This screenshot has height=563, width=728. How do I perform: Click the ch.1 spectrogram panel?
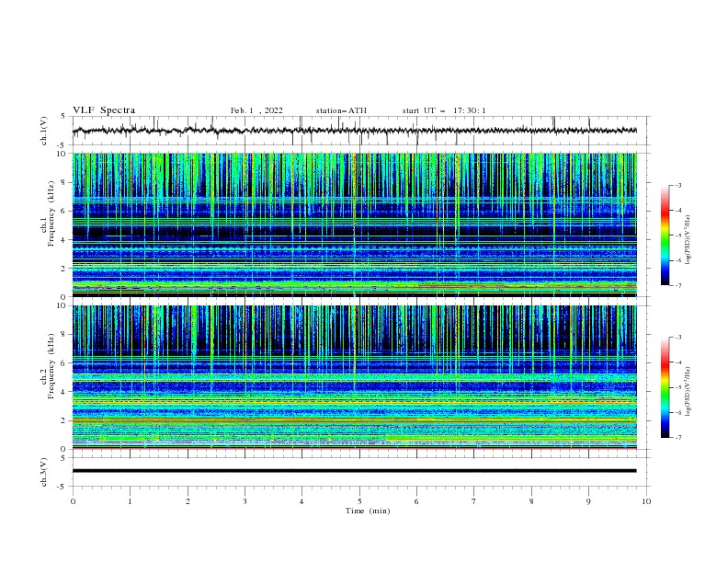(354, 224)
